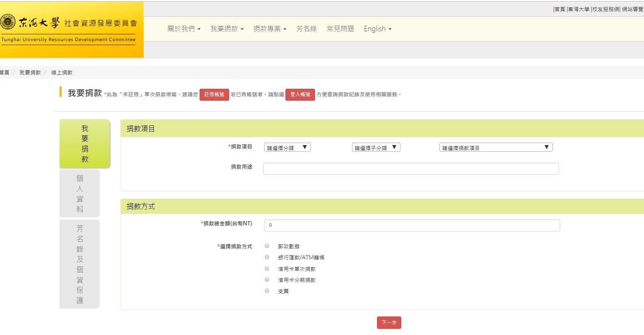Click 首頁 in the breadcrumb
Image resolution: width=644 pixels, height=335 pixels.
point(5,72)
